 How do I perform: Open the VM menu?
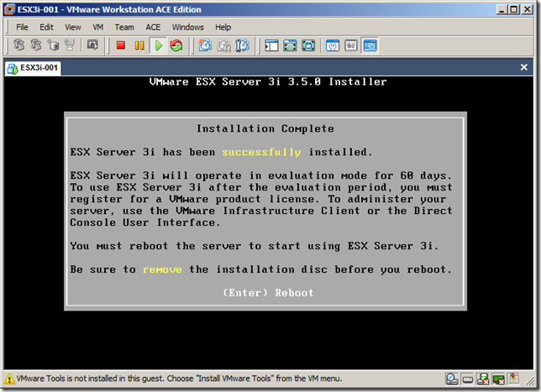pos(97,27)
